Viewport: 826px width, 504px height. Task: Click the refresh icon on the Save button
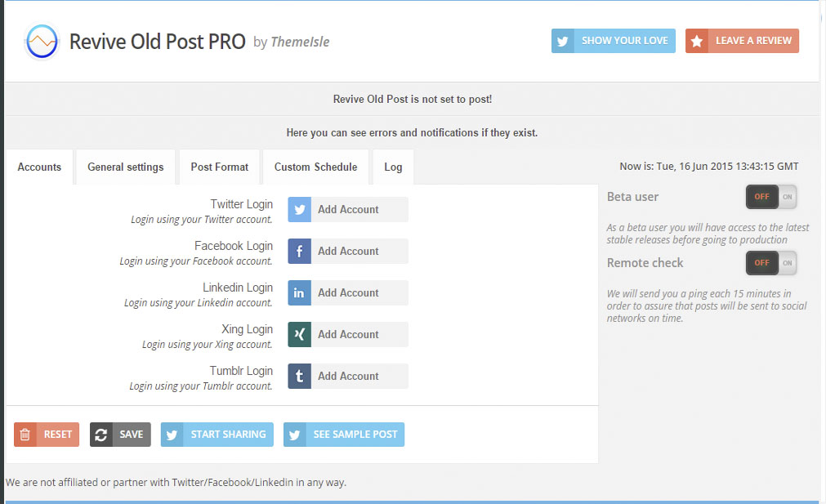(101, 435)
